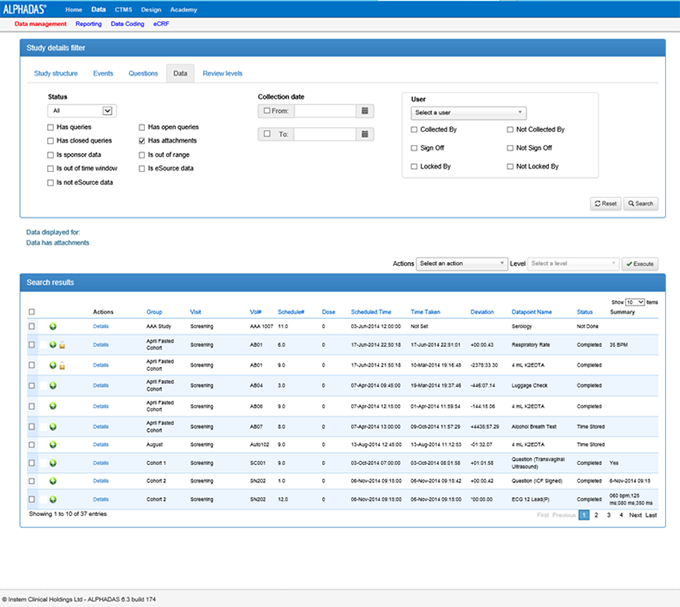Click the ALPHADAS logo
Viewport: 680px width, 607px height.
(25, 9)
